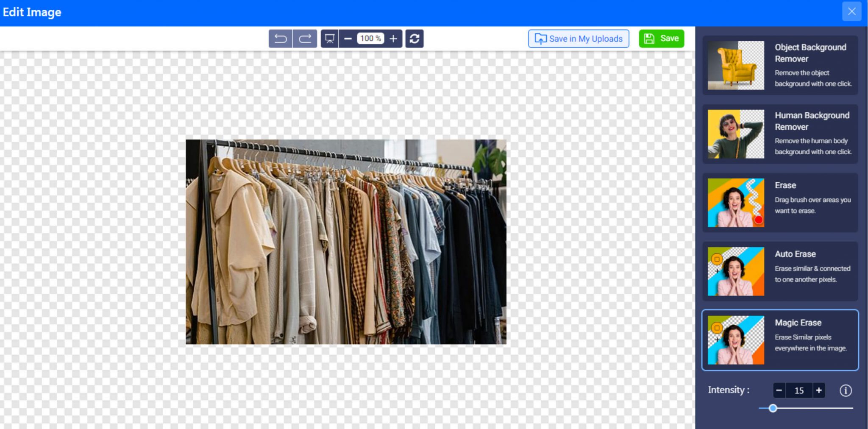Select the Human Background Remover tool
This screenshot has height=429, width=868.
[780, 134]
